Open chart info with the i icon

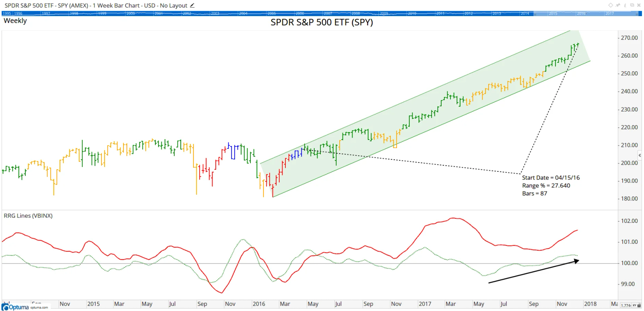[625, 5]
